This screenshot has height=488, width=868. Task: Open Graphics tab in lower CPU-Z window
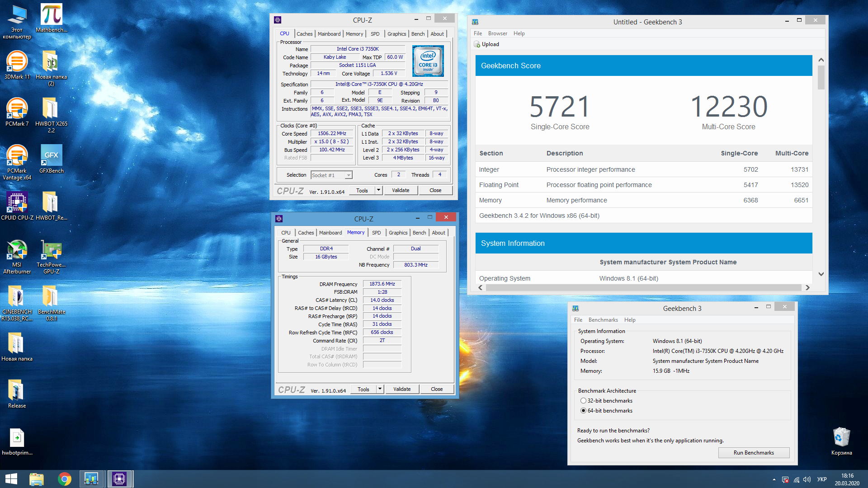[398, 233]
